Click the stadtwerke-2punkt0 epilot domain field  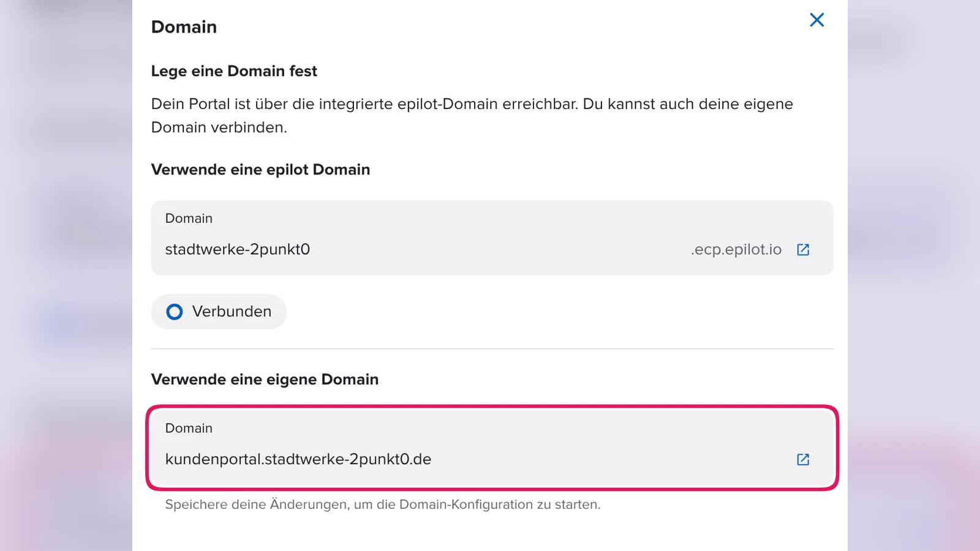click(492, 238)
